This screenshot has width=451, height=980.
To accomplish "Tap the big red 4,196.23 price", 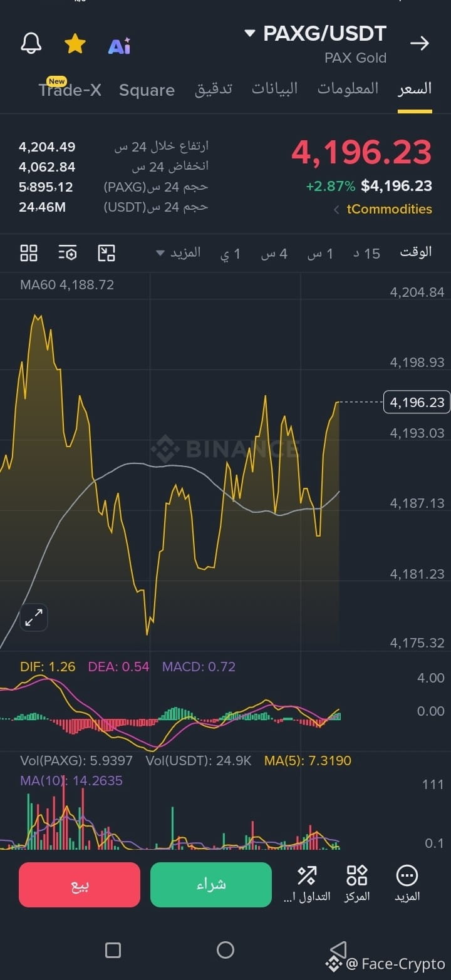I will pos(361,153).
